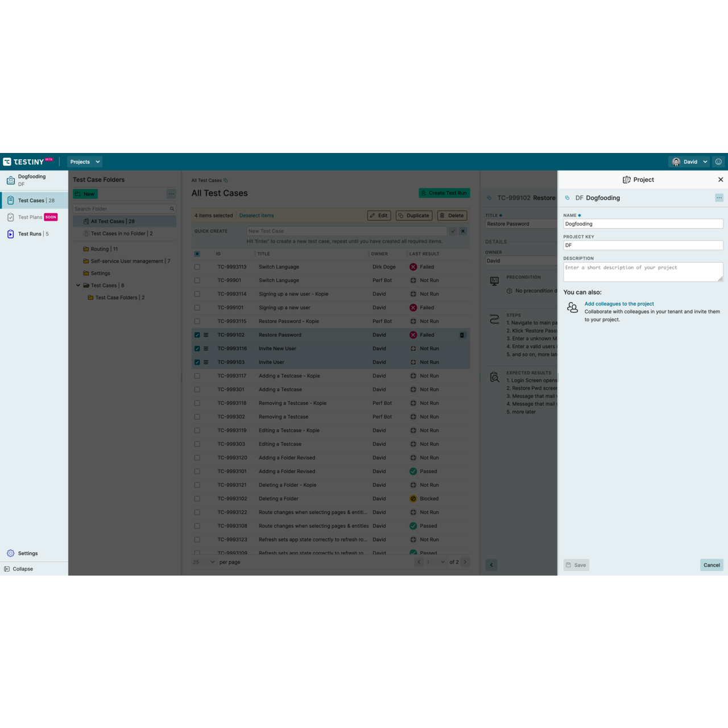The image size is (728, 728).
Task: Dismiss quick create with the X icon
Action: point(463,231)
